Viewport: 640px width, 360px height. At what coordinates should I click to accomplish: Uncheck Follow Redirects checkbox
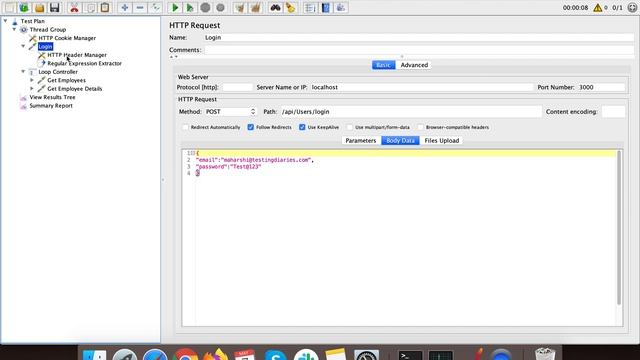click(x=251, y=127)
